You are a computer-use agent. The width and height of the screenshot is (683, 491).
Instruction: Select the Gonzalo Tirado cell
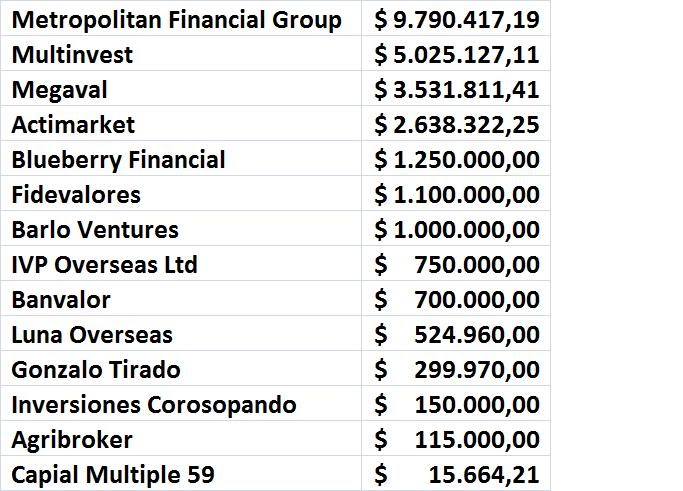[96, 369]
